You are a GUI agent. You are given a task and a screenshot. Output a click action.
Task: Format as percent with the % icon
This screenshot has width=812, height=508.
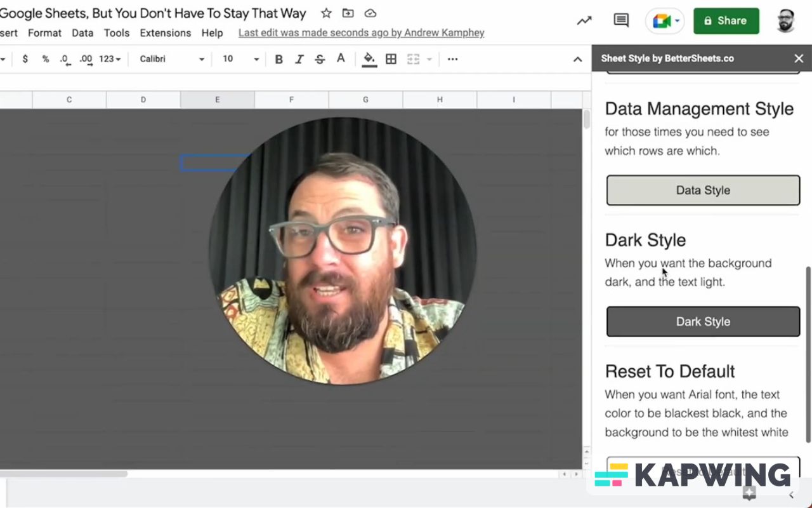coord(46,59)
